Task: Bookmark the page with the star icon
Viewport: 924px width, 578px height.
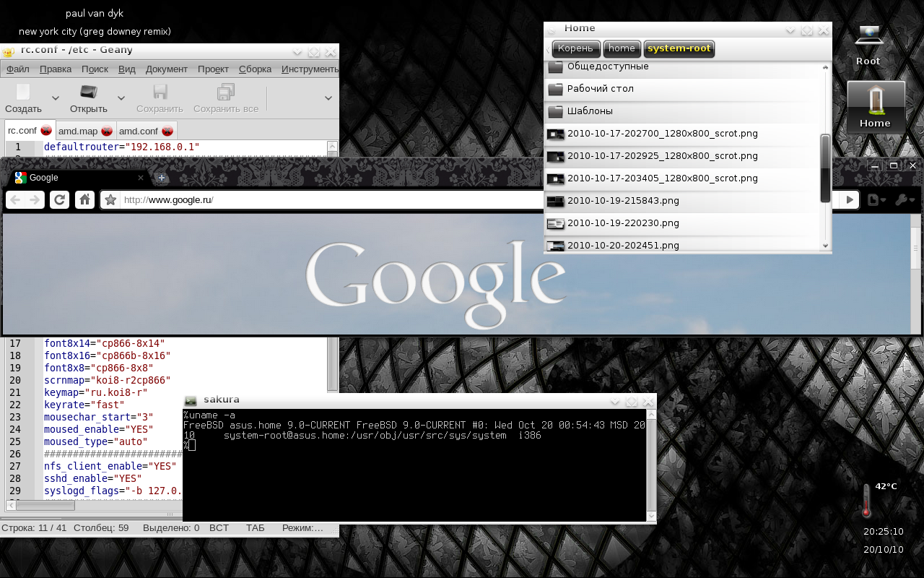Action: click(x=110, y=200)
